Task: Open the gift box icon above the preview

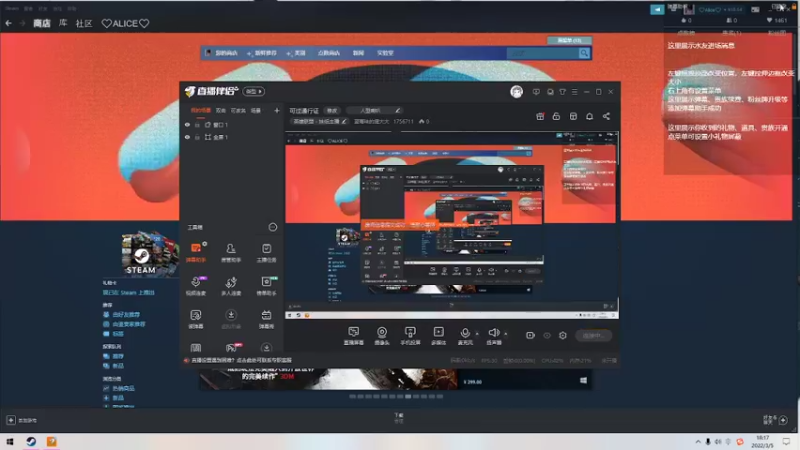Action: click(x=540, y=117)
